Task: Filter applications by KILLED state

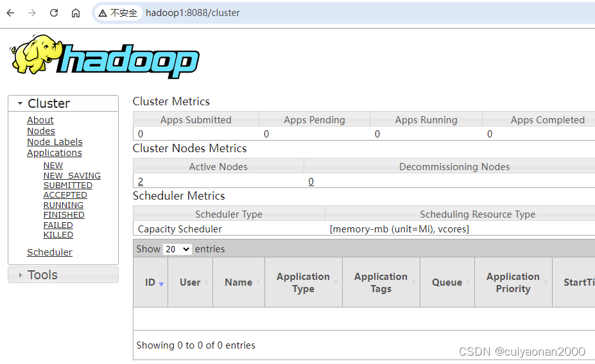Action: [58, 235]
